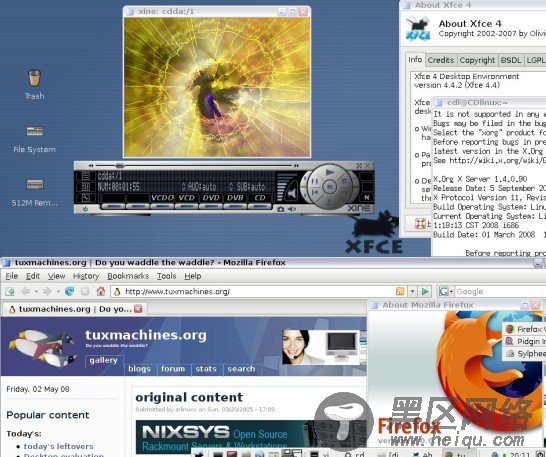
Task: Open Firefox View menu
Action: (x=56, y=276)
